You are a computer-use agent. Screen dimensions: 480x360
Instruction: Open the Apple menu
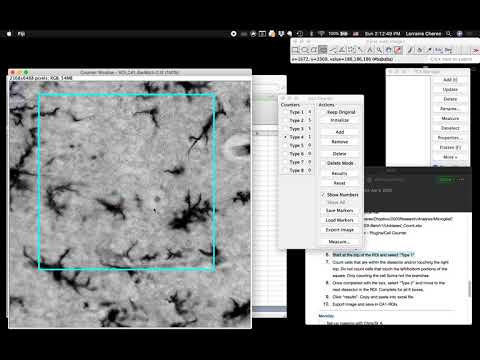tap(9, 34)
